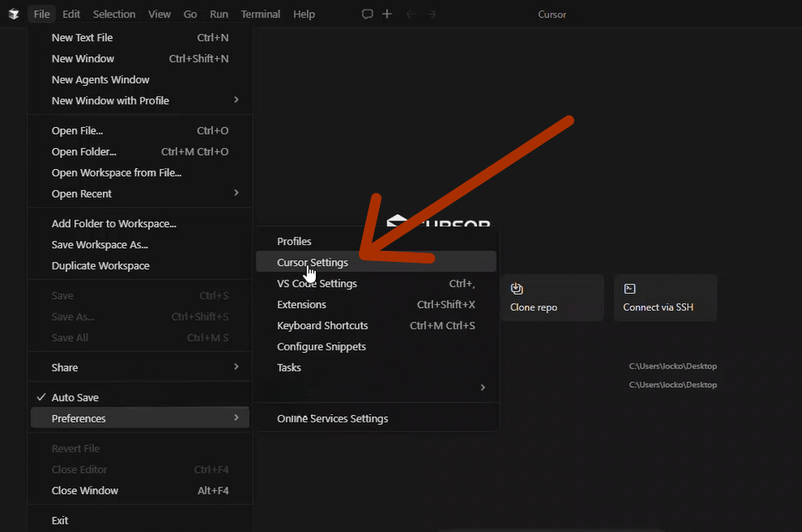This screenshot has height=532, width=802.
Task: Open second recent C:\Users\locko\Desktop path
Action: 672,385
